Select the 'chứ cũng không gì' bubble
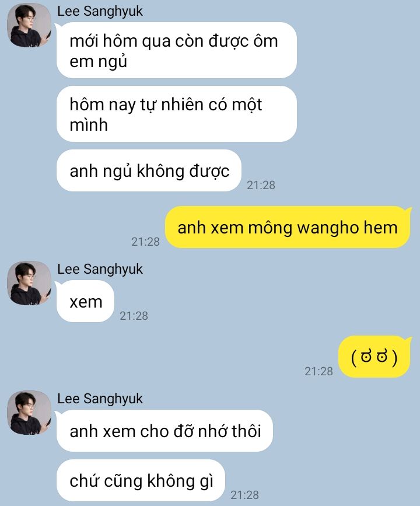Image resolution: width=420 pixels, height=506 pixels. (x=141, y=480)
